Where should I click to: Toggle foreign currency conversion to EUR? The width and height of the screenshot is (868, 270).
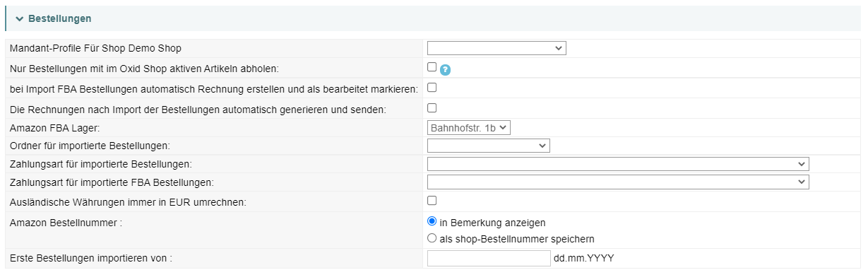(x=432, y=201)
